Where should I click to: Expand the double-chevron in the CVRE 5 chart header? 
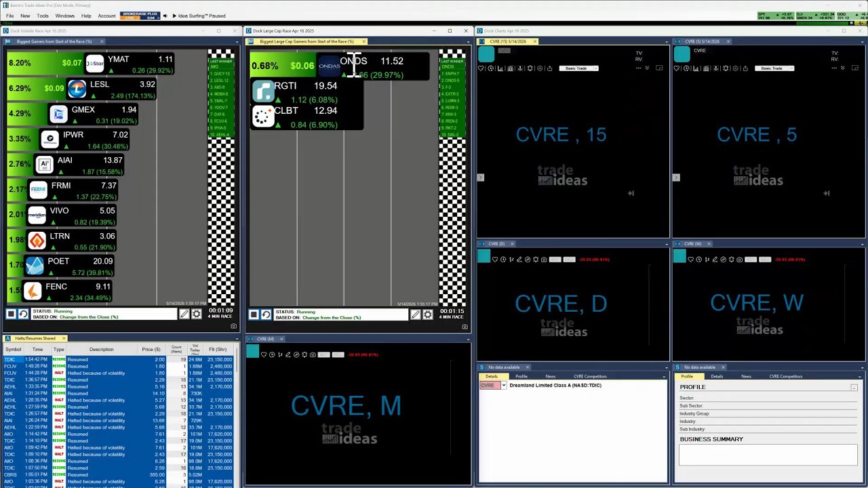click(x=843, y=68)
